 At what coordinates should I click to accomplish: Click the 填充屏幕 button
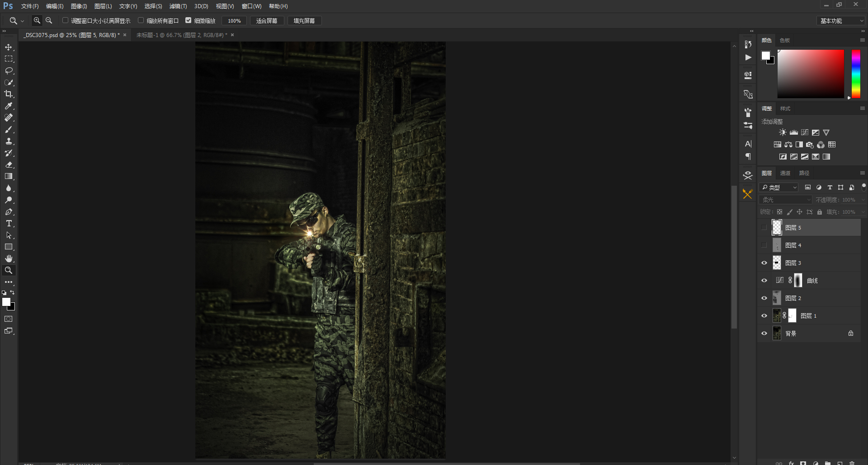point(304,21)
